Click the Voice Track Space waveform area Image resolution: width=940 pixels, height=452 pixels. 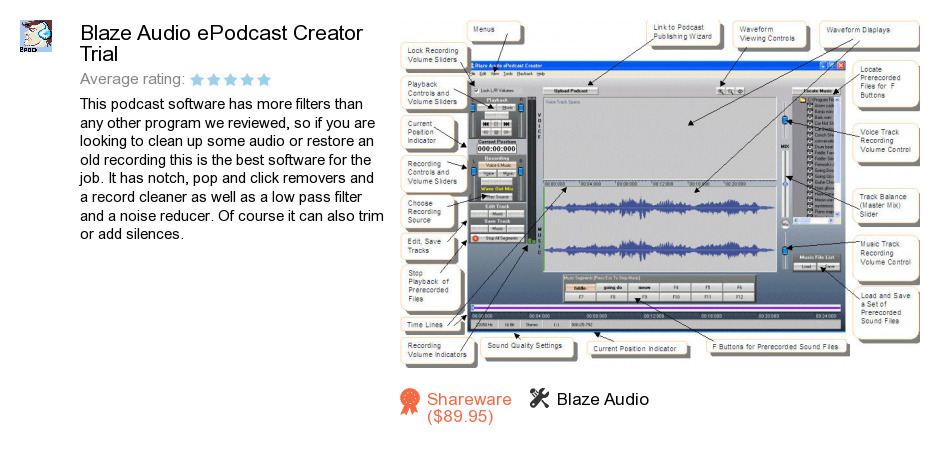coord(658,138)
